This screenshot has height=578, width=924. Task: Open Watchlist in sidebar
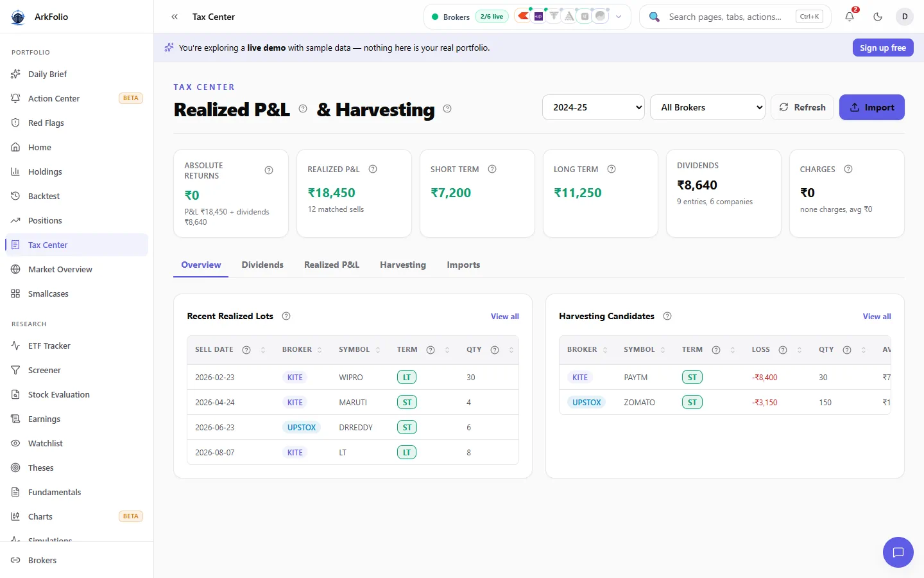click(77, 443)
